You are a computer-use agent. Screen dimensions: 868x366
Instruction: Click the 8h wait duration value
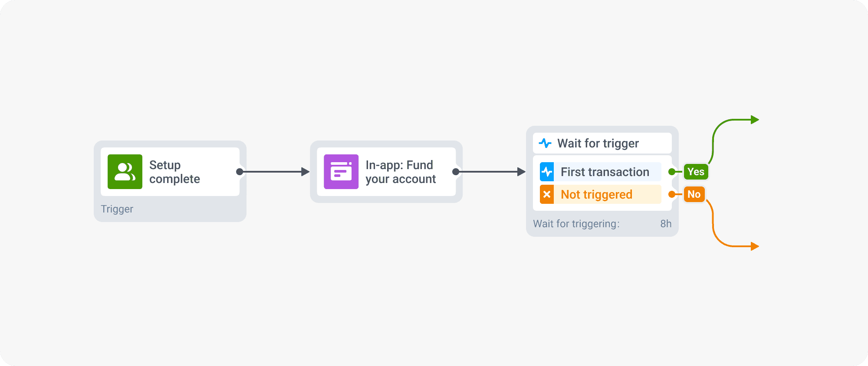click(666, 224)
